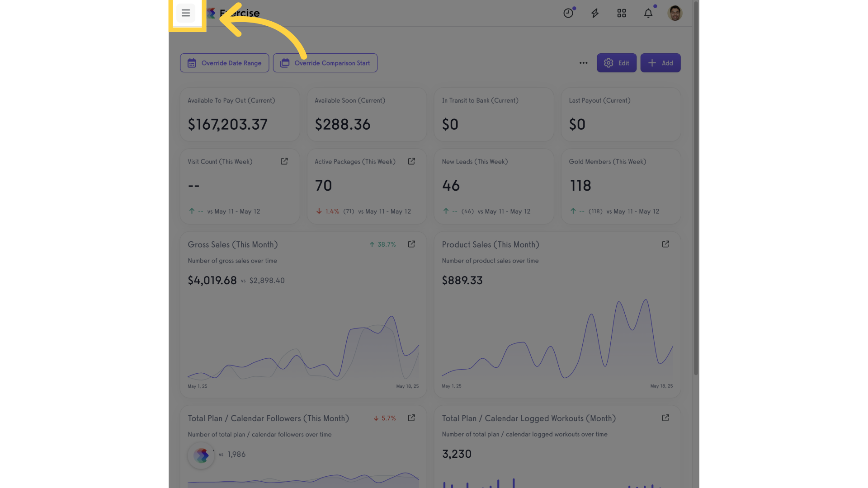Screen dimensions: 868x488
Task: Open Override Comparison Start picker
Action: click(x=325, y=63)
